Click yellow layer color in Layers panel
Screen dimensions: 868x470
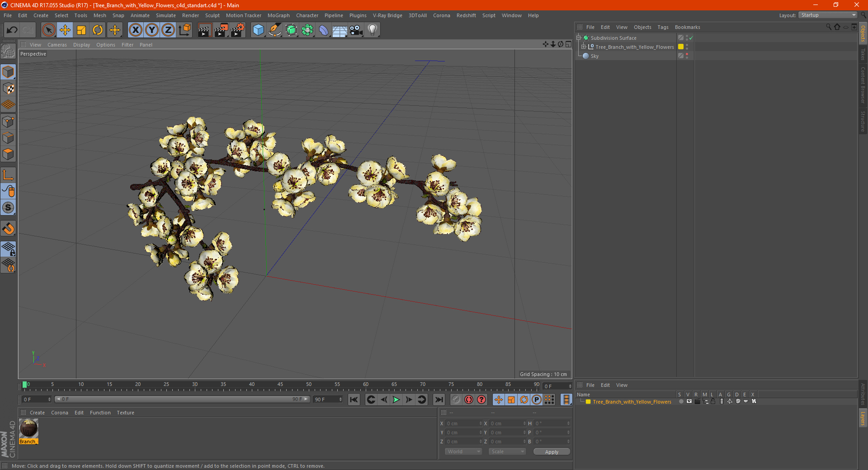click(x=588, y=402)
